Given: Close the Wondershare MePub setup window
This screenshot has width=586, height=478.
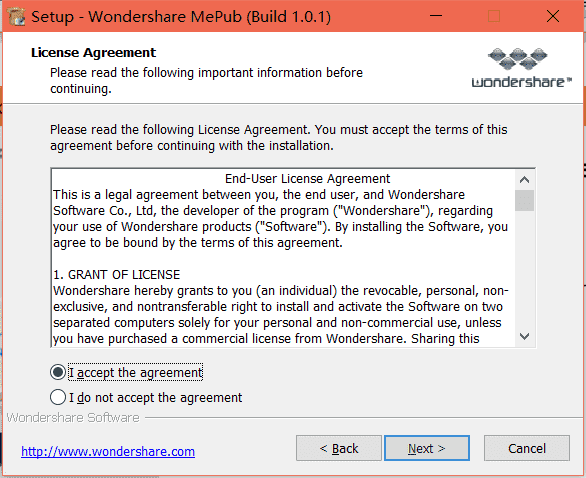Looking at the screenshot, I should tap(553, 16).
